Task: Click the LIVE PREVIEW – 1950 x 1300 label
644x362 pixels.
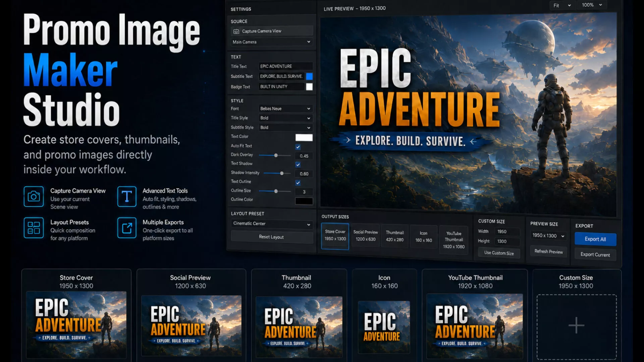Action: pos(355,8)
